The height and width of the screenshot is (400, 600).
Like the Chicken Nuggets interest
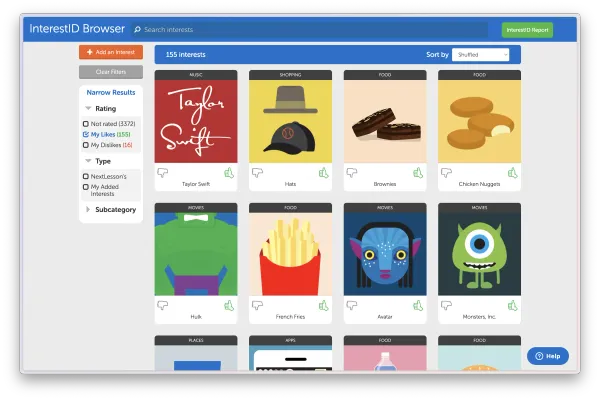pos(512,173)
